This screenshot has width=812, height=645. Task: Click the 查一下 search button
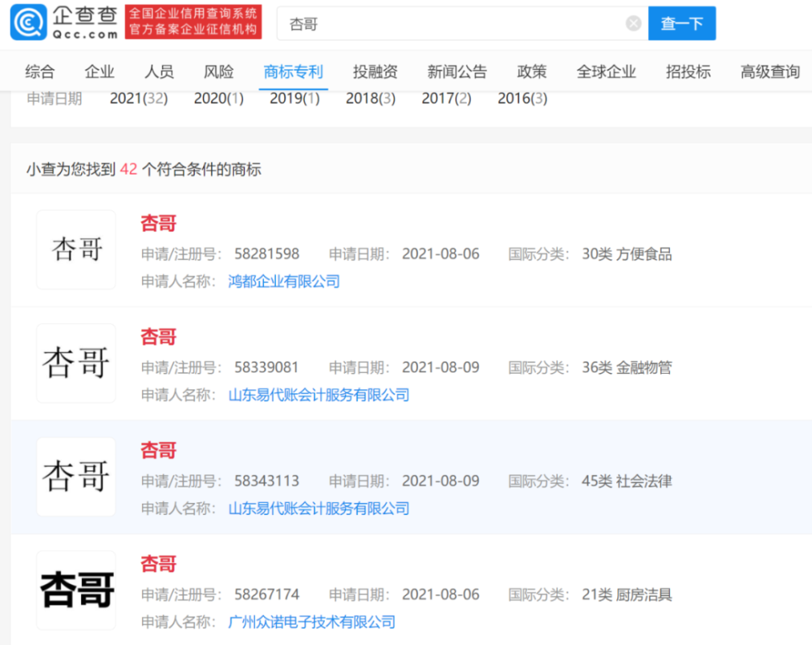pos(681,24)
